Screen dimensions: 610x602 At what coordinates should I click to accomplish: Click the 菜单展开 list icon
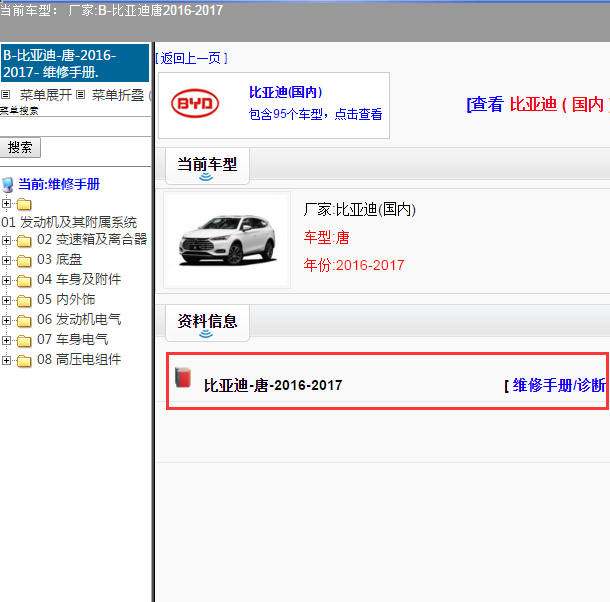click(5, 94)
